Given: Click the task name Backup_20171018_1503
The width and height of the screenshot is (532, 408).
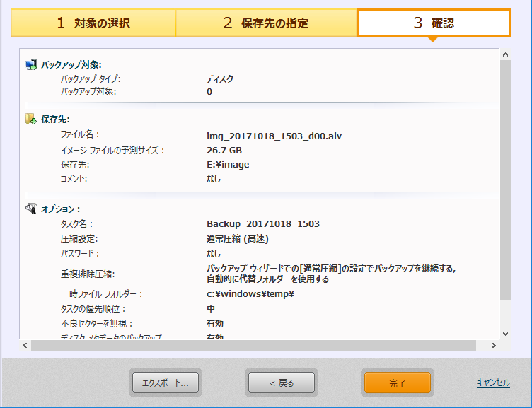Looking at the screenshot, I should point(262,223).
